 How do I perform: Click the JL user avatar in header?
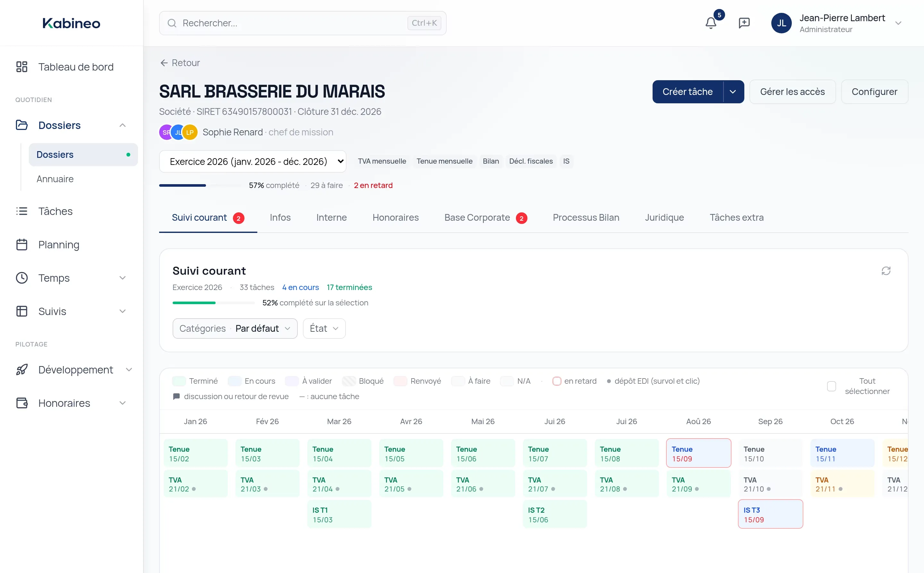tap(781, 23)
